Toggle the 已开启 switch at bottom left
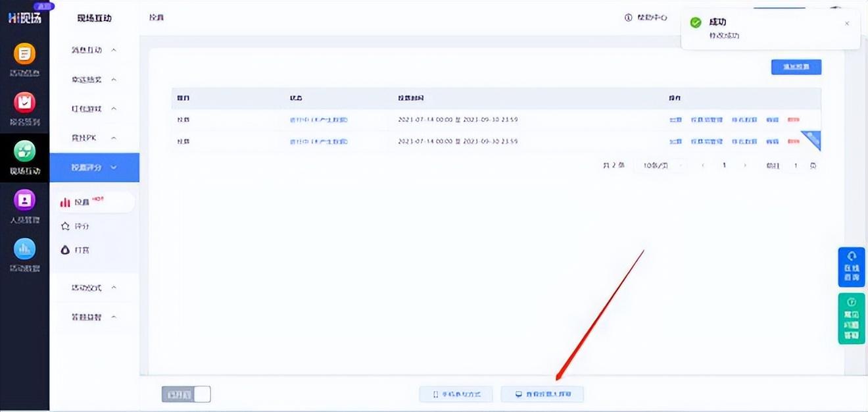 point(186,394)
